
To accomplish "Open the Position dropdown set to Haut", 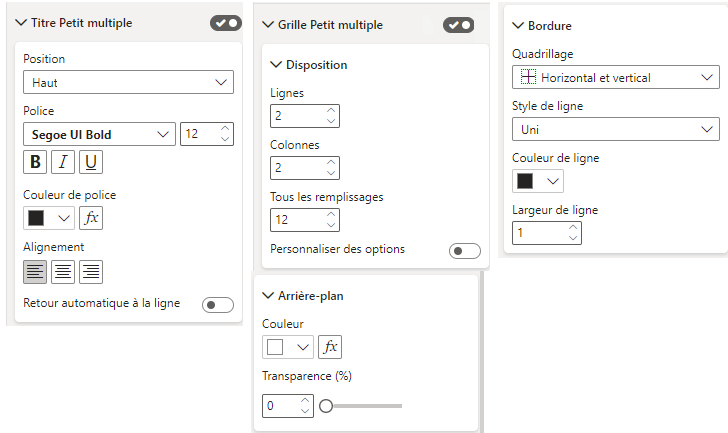I will [x=128, y=82].
